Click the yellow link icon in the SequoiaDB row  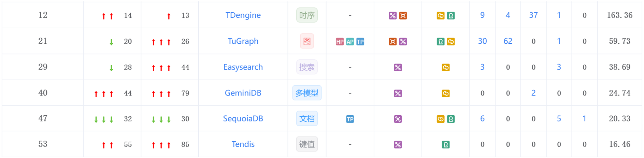[x=441, y=119]
